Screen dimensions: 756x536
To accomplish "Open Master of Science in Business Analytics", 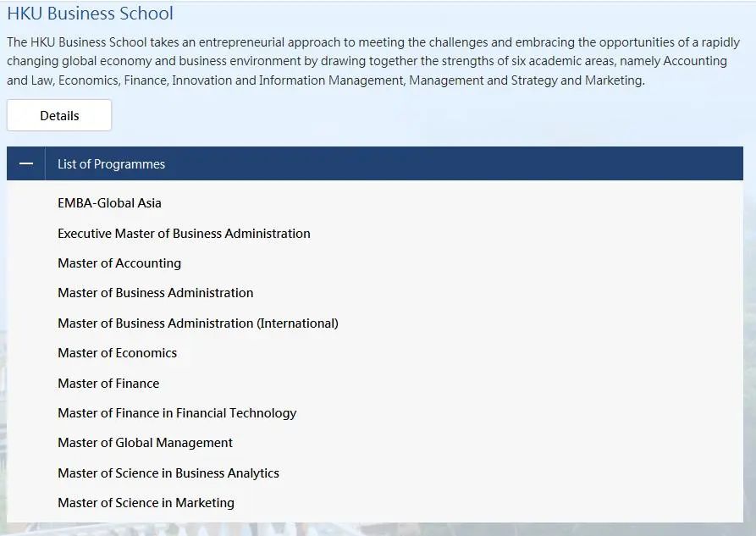I will point(168,473).
